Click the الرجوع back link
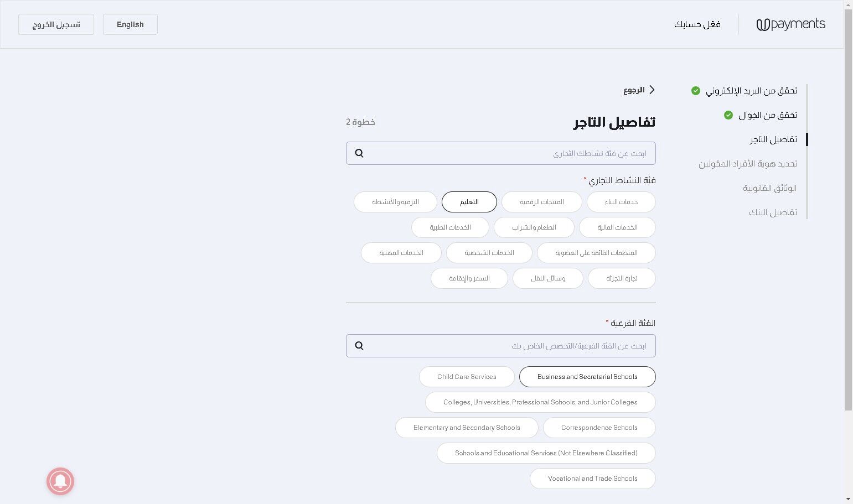 click(x=634, y=90)
